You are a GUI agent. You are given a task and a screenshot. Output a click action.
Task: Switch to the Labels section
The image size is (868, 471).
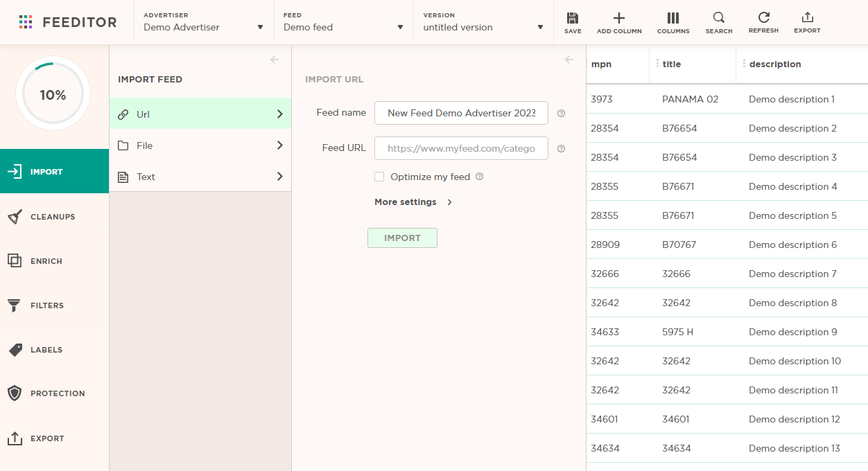[x=55, y=350]
